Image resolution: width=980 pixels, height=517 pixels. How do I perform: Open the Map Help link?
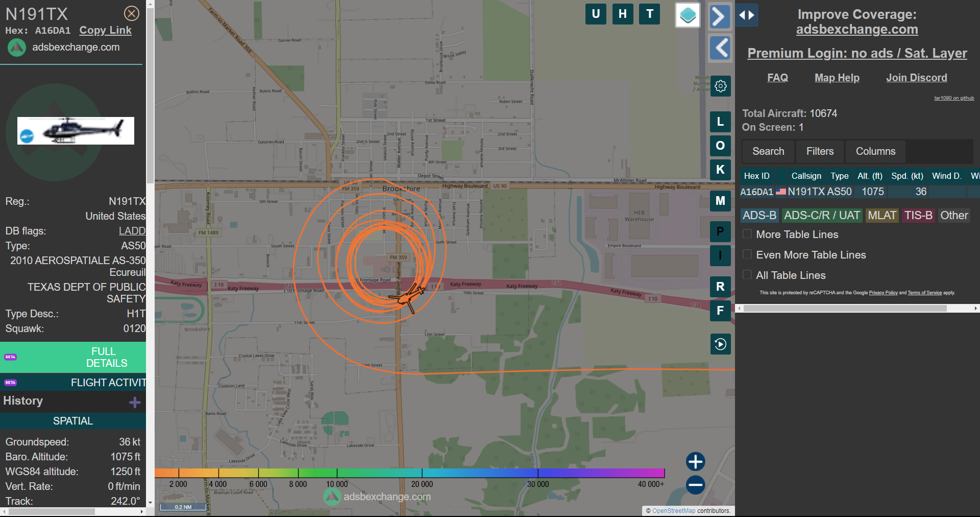(x=837, y=78)
